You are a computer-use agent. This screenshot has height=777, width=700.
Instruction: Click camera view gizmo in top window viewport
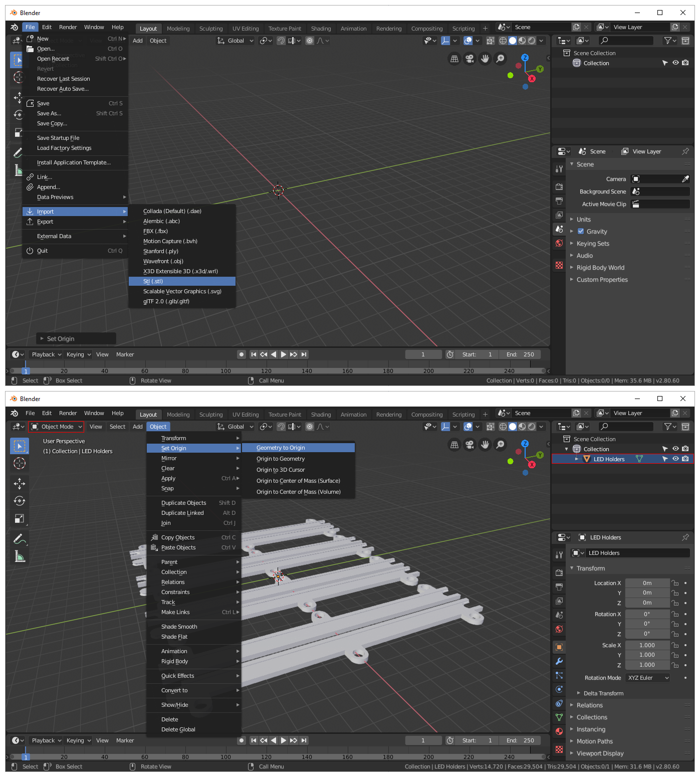tap(470, 59)
